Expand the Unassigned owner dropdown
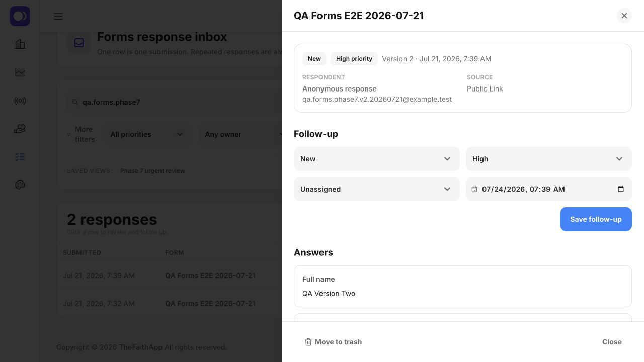644x362 pixels. pyautogui.click(x=377, y=189)
